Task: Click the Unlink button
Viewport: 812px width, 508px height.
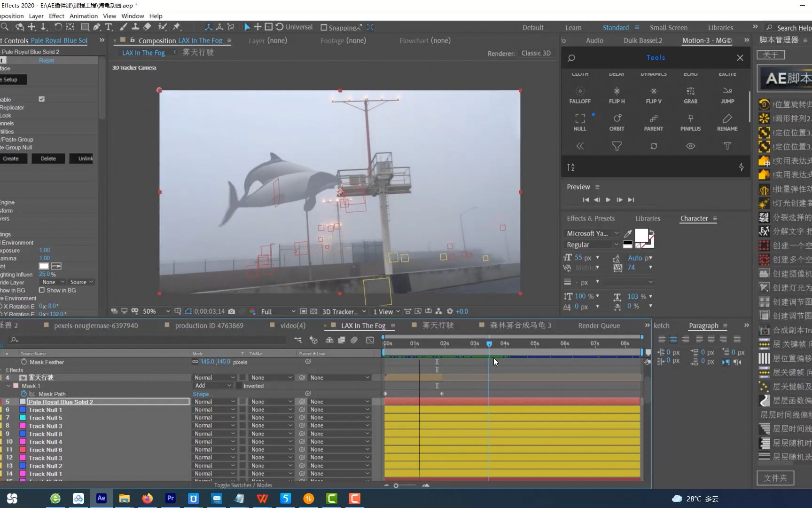Action: (x=81, y=159)
